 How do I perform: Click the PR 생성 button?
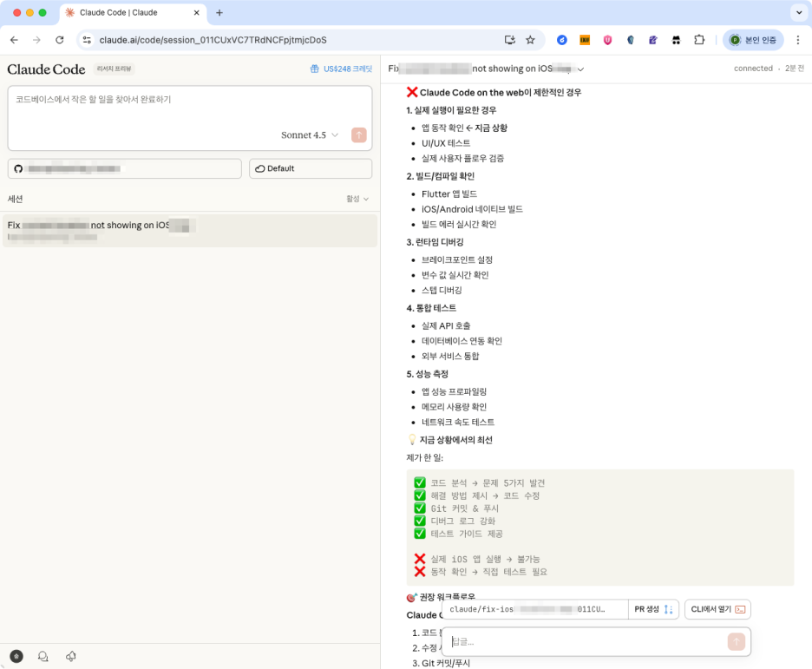click(653, 609)
